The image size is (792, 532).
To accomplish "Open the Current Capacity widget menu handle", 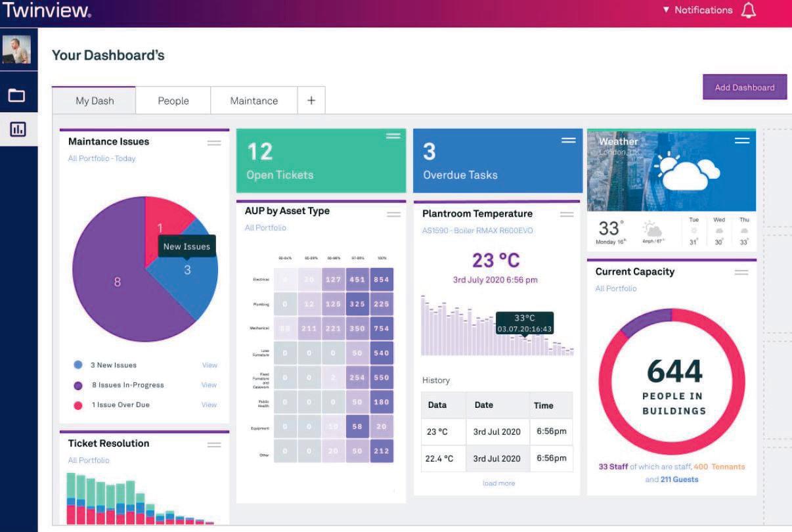I will coord(741,272).
